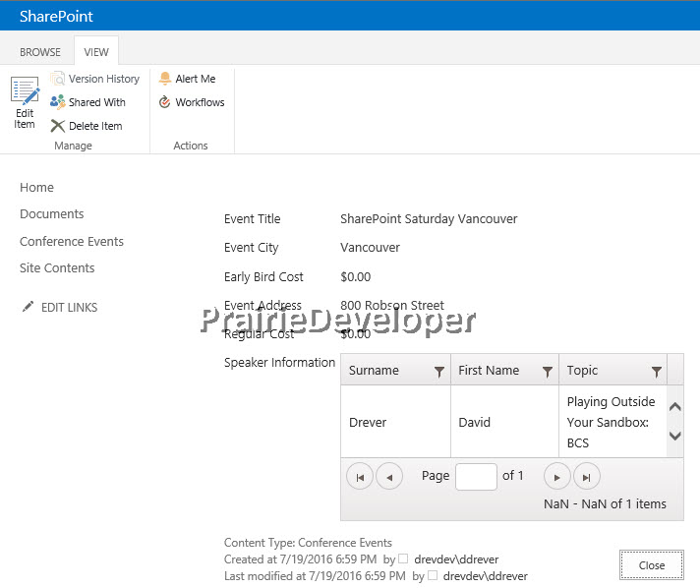Screen dimensions: 700x588
Task: Open the Conference Events list link
Action: pos(72,242)
